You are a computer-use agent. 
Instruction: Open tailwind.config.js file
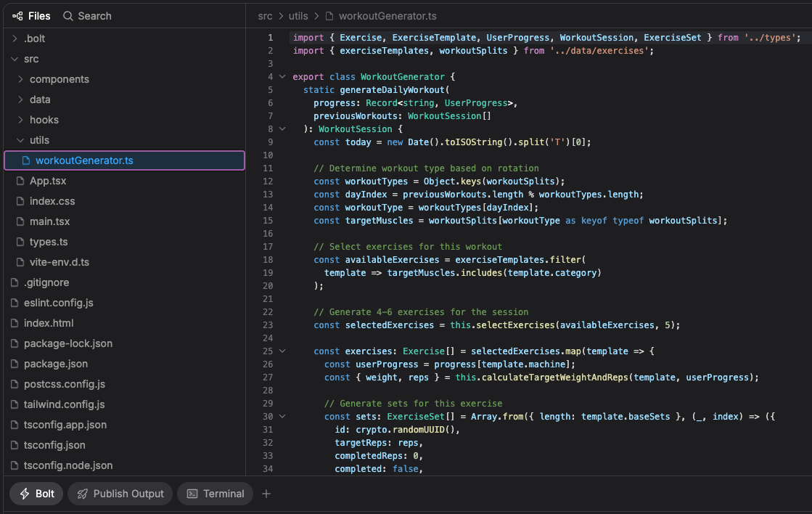click(64, 404)
